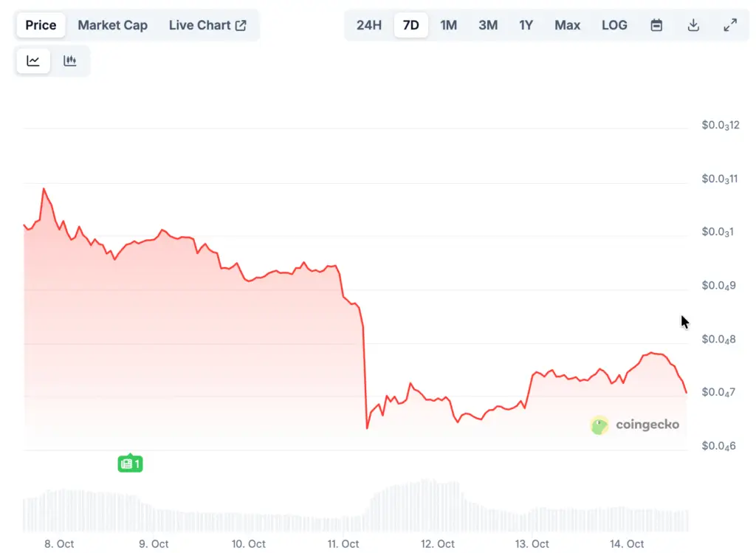This screenshot has width=756, height=553.
Task: Select the Price tab
Action: point(41,25)
